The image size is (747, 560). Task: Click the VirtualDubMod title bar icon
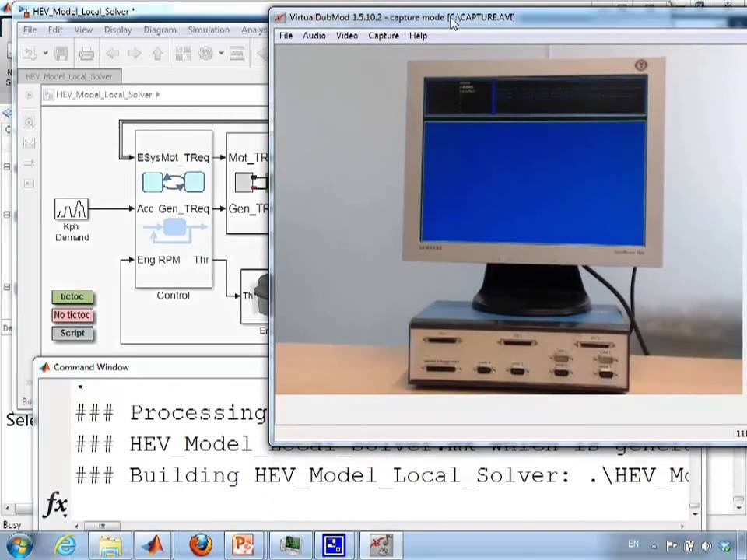point(280,18)
